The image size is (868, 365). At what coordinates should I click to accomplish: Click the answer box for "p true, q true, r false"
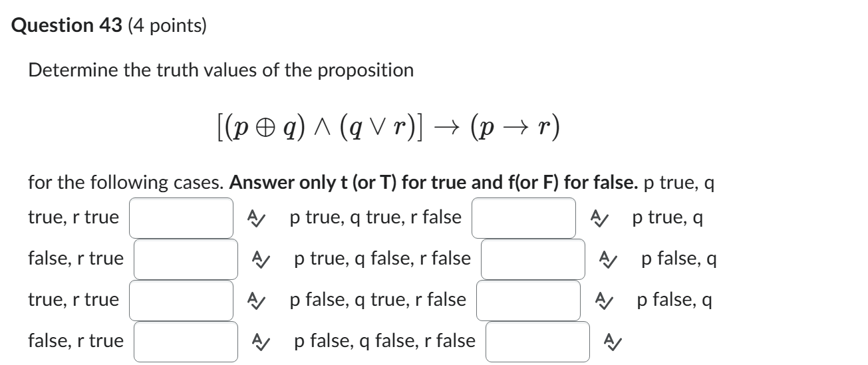(x=524, y=217)
